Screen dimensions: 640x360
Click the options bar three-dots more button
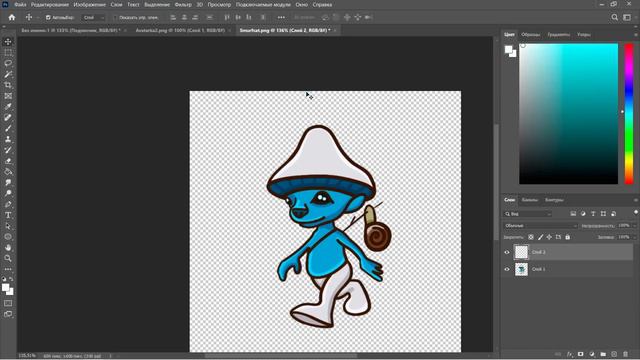coord(281,18)
